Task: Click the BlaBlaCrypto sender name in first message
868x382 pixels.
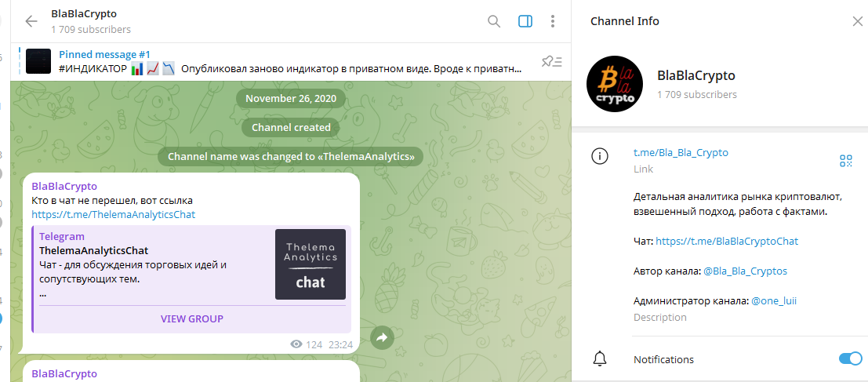Action: (64, 186)
